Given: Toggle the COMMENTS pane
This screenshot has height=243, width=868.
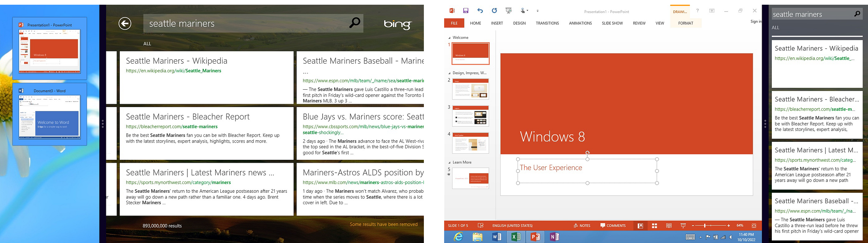Looking at the screenshot, I should click(613, 226).
